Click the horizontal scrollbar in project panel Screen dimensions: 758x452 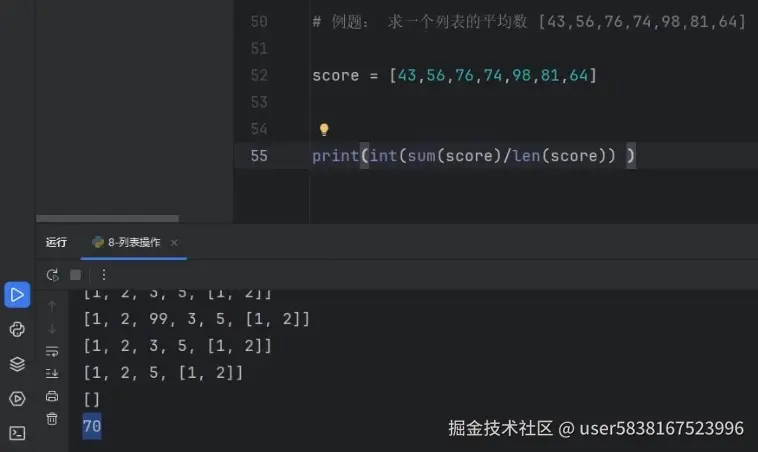tap(107, 219)
